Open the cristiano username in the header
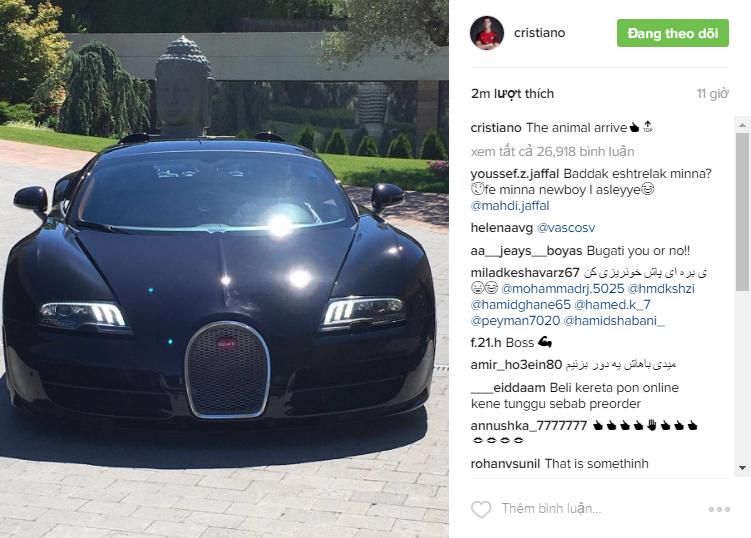Screen dimensions: 751x538 [539, 33]
